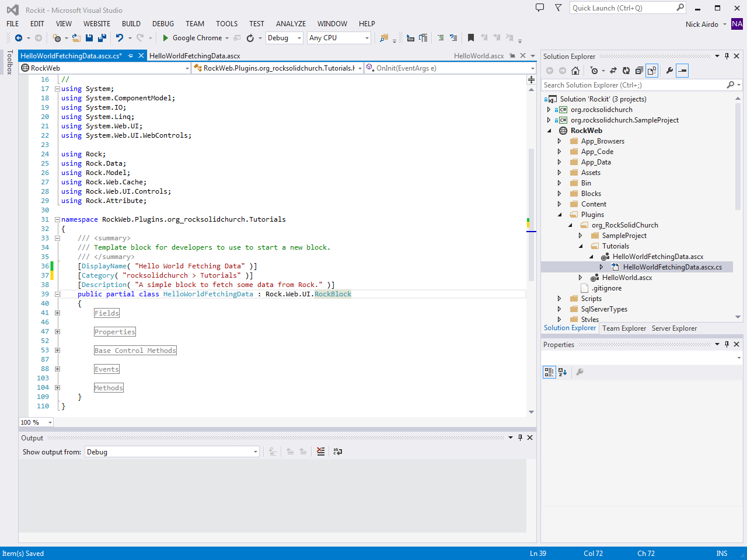
Task: Clear All in the Output panel toolbar
Action: coord(320,452)
